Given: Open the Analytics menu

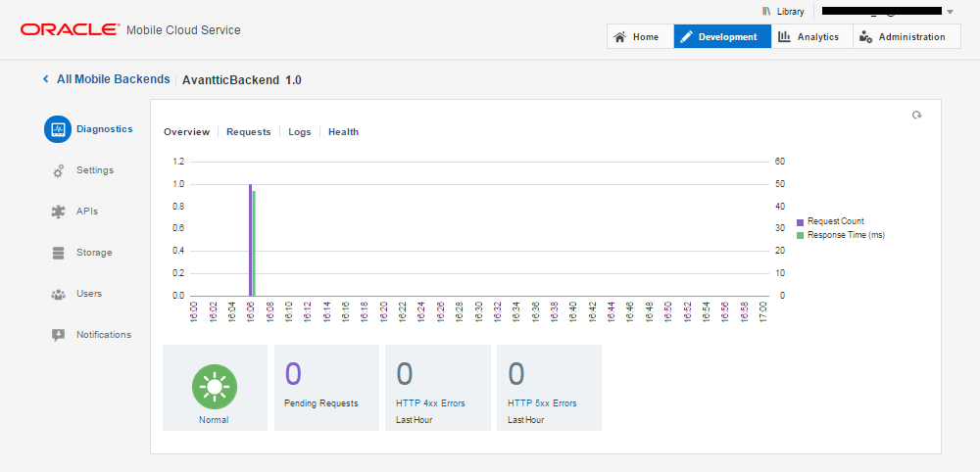Looking at the screenshot, I should (x=808, y=37).
